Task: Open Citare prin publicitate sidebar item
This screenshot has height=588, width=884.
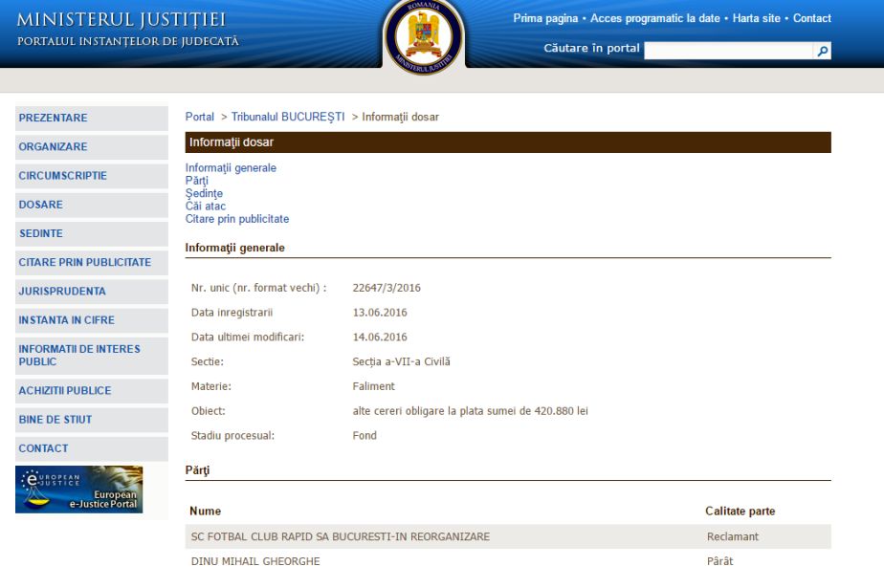Action: 84,262
